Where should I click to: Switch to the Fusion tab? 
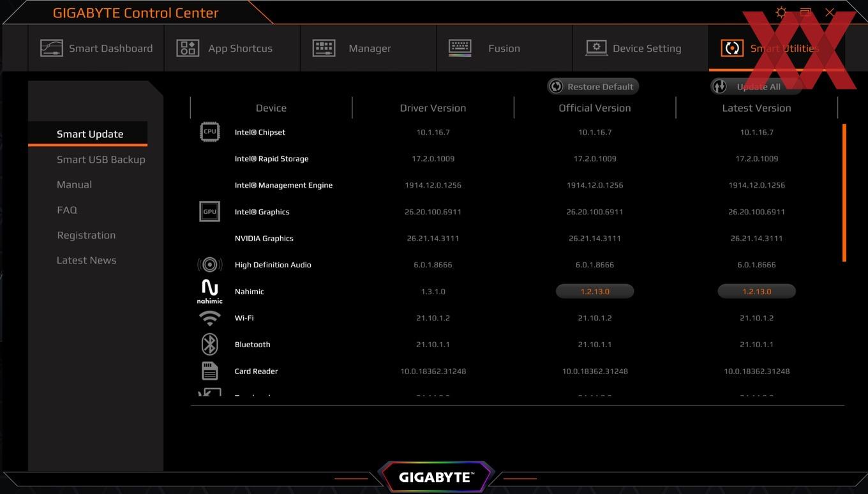pyautogui.click(x=504, y=48)
